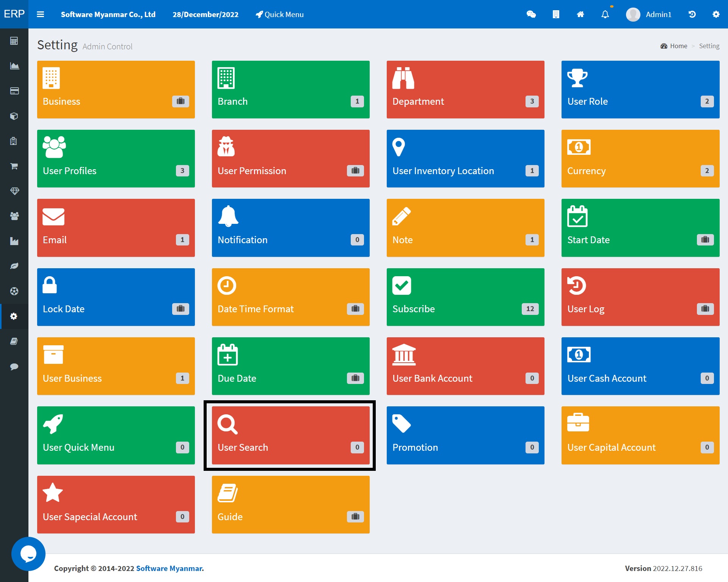The height and width of the screenshot is (582, 728).
Task: Open the Lock Date tile
Action: click(x=116, y=297)
